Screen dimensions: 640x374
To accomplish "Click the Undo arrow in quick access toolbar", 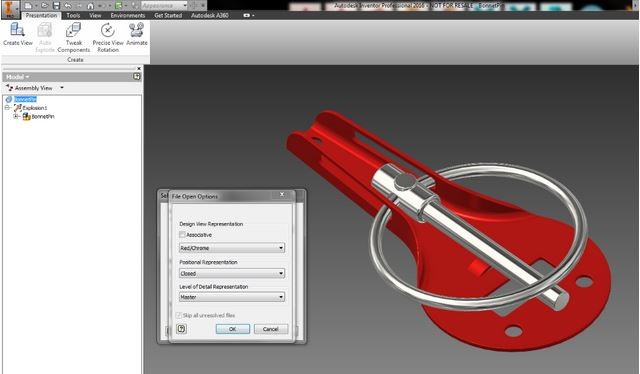I will (68, 6).
